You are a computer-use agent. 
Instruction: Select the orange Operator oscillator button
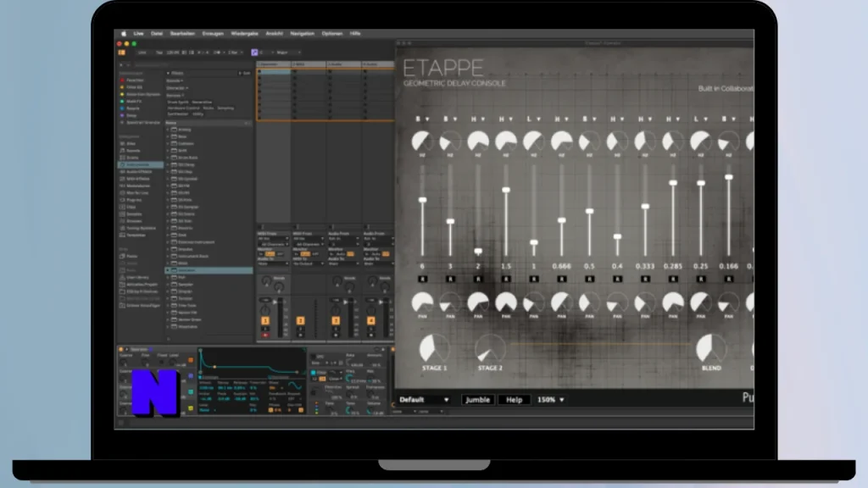[x=191, y=360]
